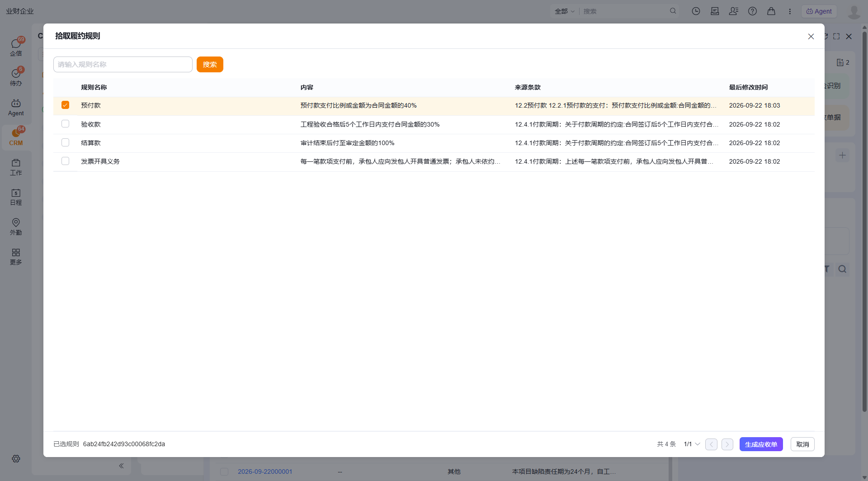The image size is (868, 481).
Task: Go to previous page arrow
Action: [711, 444]
